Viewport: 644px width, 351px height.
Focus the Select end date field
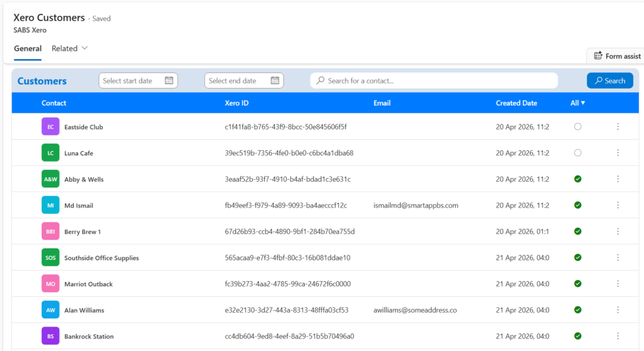point(244,81)
